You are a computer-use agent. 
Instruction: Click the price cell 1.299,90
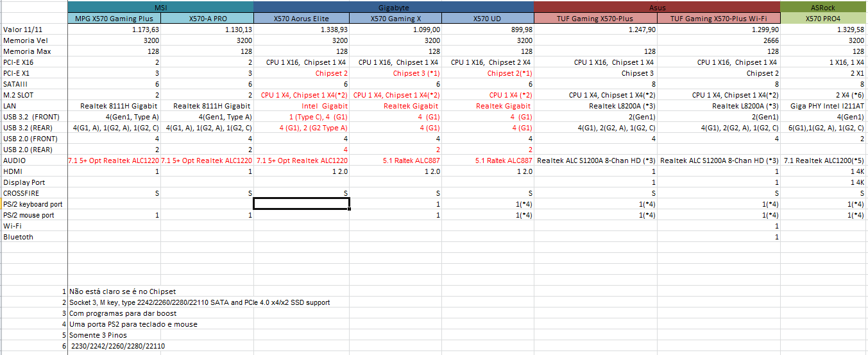coord(719,30)
